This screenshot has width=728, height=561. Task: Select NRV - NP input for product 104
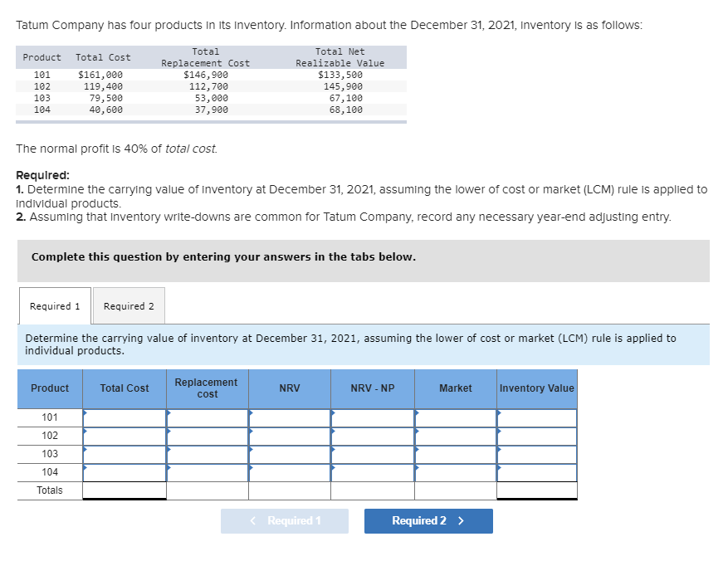click(x=373, y=472)
